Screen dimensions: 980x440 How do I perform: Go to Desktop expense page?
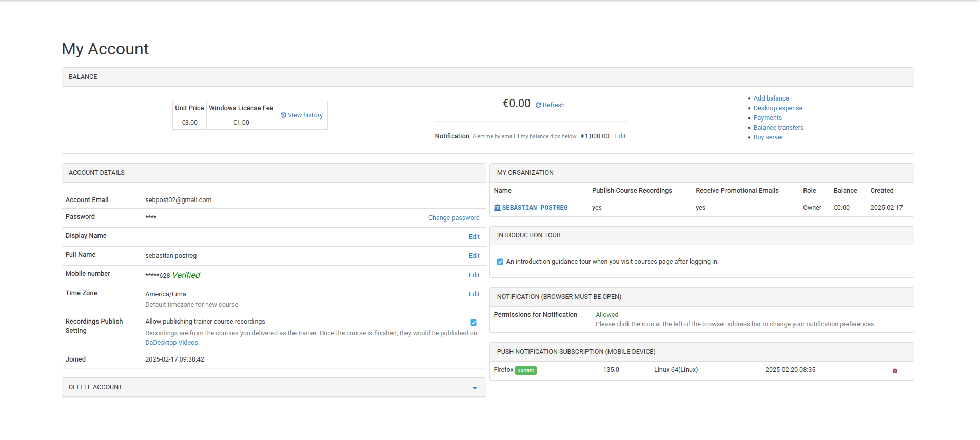click(x=777, y=108)
